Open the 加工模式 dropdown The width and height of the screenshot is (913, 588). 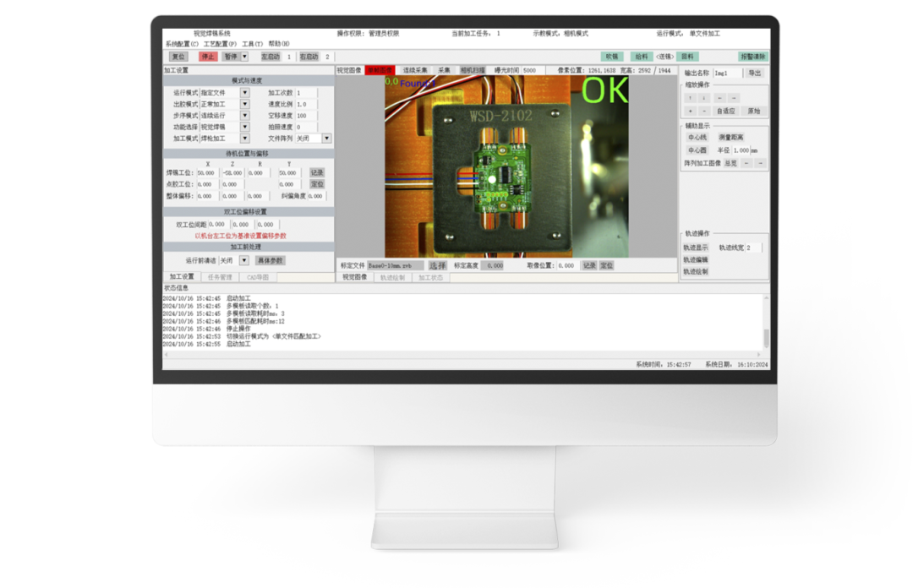(244, 139)
